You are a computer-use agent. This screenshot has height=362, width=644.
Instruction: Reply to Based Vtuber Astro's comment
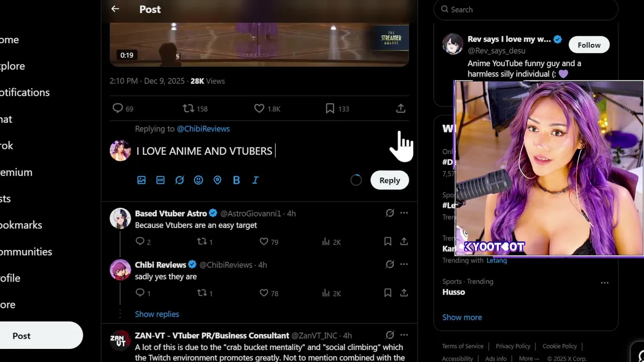pyautogui.click(x=143, y=242)
